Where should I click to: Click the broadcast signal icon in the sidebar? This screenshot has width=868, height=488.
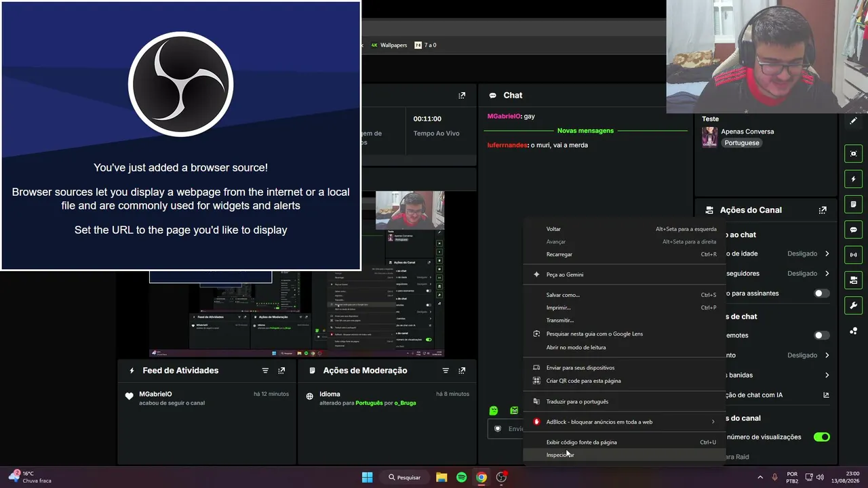(853, 255)
